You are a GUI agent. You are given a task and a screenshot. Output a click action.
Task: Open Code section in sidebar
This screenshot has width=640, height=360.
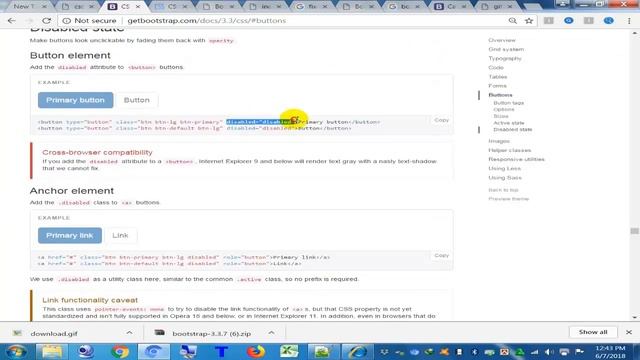click(496, 68)
